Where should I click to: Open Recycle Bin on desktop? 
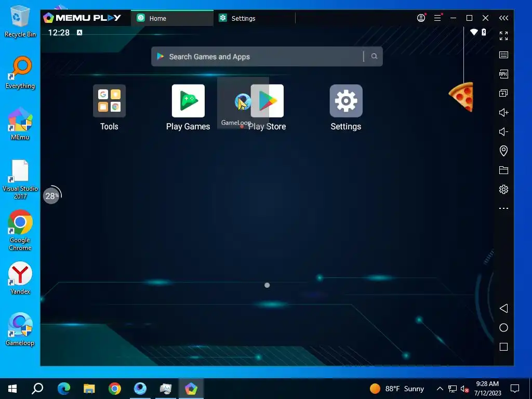pyautogui.click(x=20, y=21)
